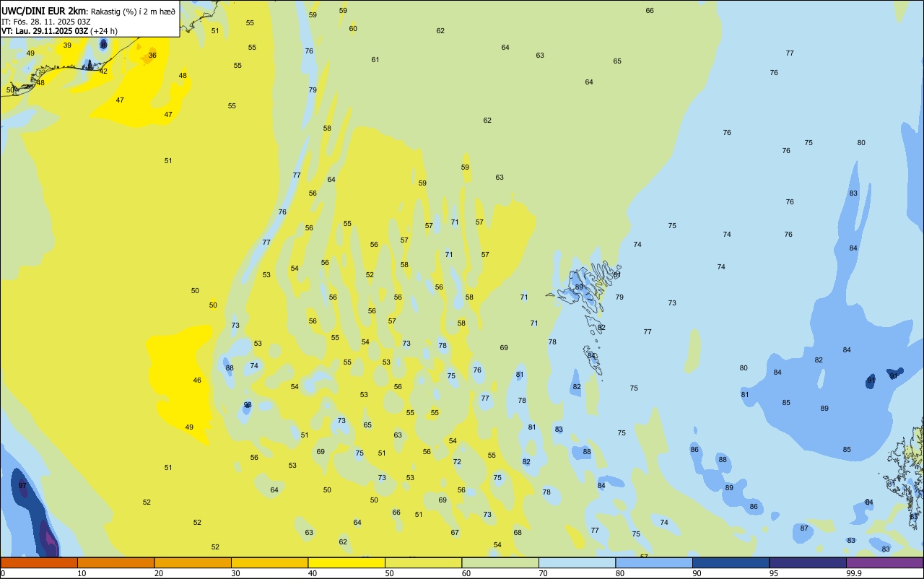Click the golden 30–40 legend color band

click(270, 562)
